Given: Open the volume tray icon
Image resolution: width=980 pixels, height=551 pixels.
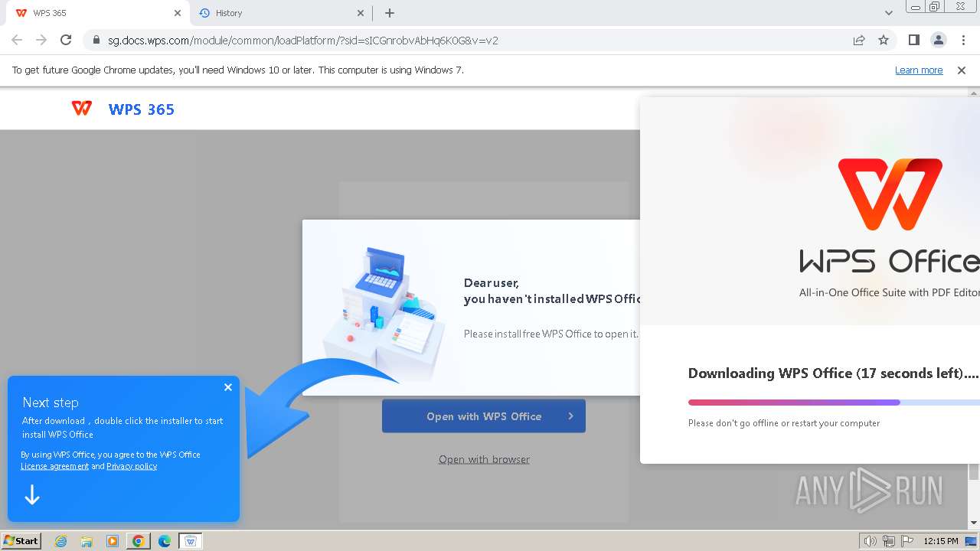Looking at the screenshot, I should [x=870, y=541].
